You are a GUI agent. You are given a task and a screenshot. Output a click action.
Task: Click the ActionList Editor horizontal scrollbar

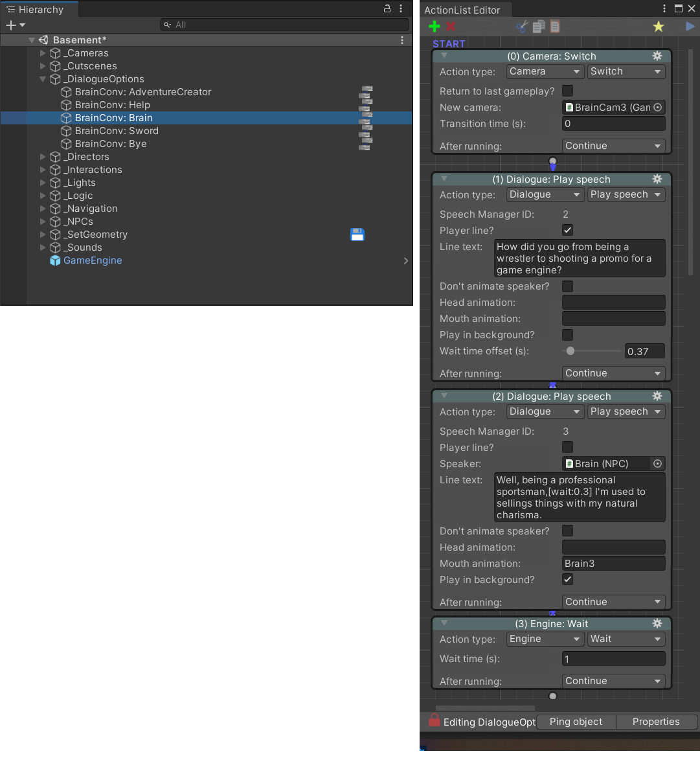coord(485,707)
